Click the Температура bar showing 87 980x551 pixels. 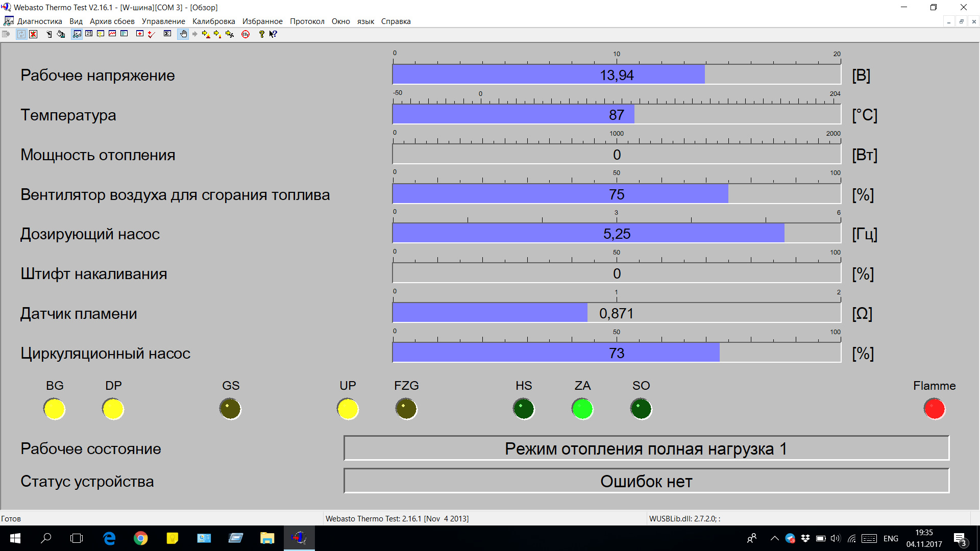click(x=616, y=115)
